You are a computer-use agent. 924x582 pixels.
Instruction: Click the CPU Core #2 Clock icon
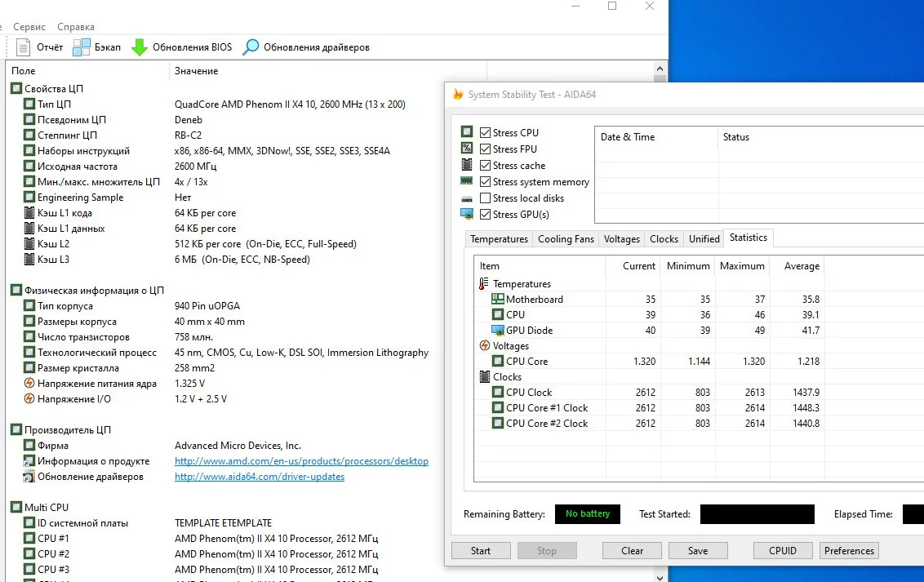click(x=498, y=423)
